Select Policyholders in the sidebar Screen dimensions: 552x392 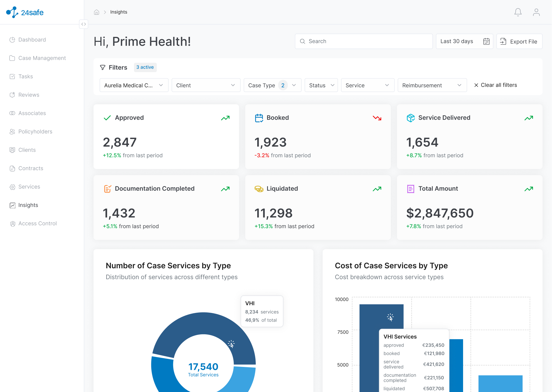[35, 132]
